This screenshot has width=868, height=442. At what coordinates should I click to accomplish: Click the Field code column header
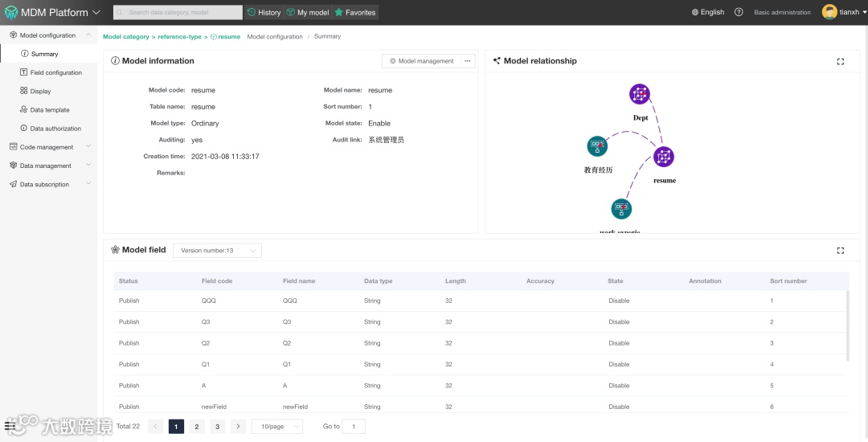(217, 281)
